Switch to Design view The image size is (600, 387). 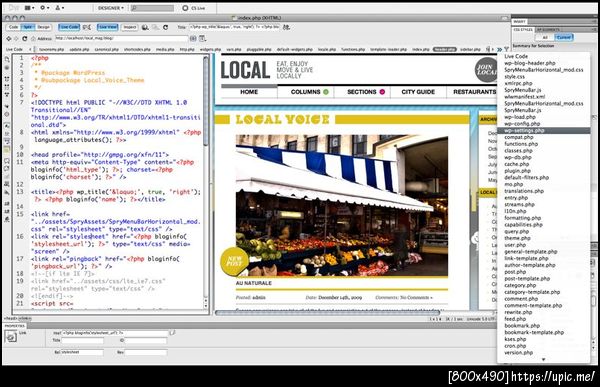pos(43,27)
